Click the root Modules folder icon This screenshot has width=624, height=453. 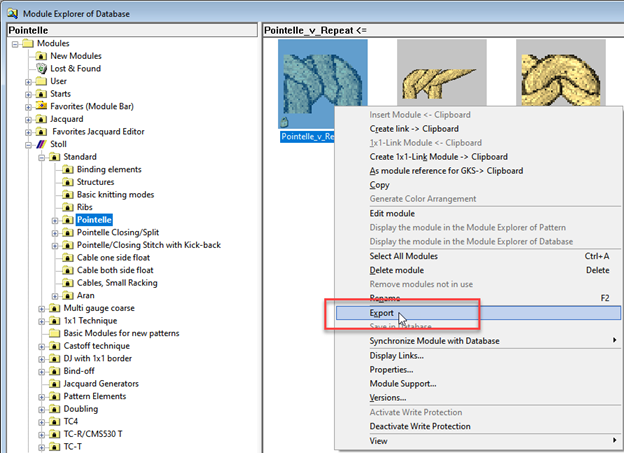28,44
